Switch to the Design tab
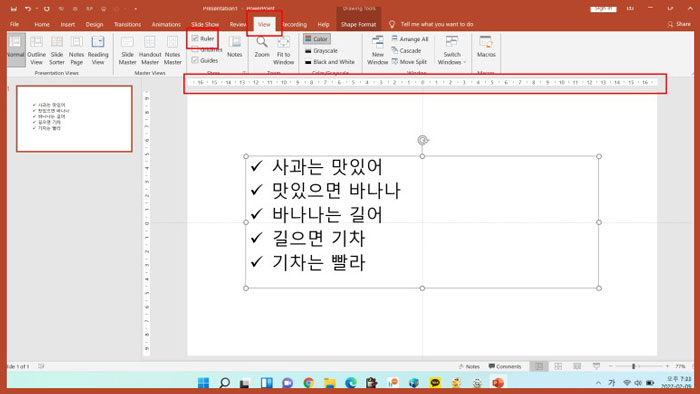Image resolution: width=700 pixels, height=394 pixels. tap(94, 25)
